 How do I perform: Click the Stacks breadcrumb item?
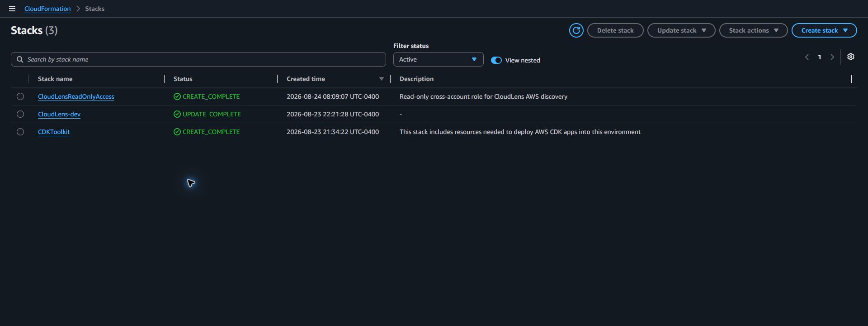[x=94, y=9]
